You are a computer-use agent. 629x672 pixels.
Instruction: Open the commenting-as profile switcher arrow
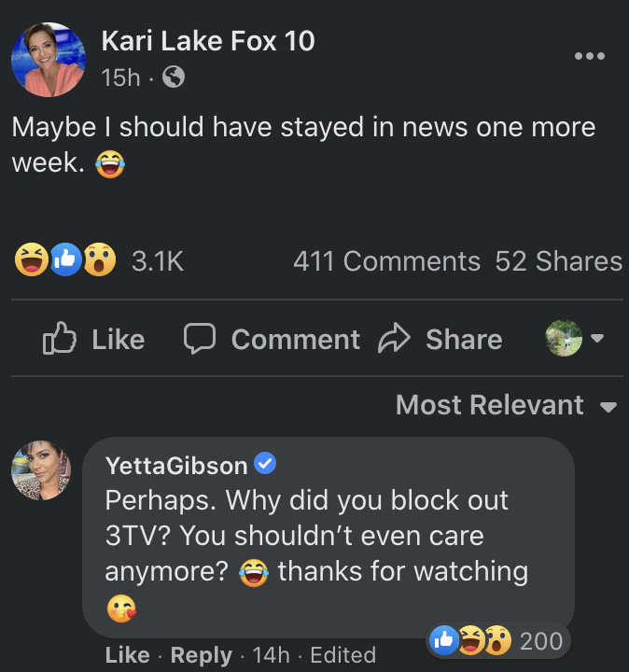point(597,338)
